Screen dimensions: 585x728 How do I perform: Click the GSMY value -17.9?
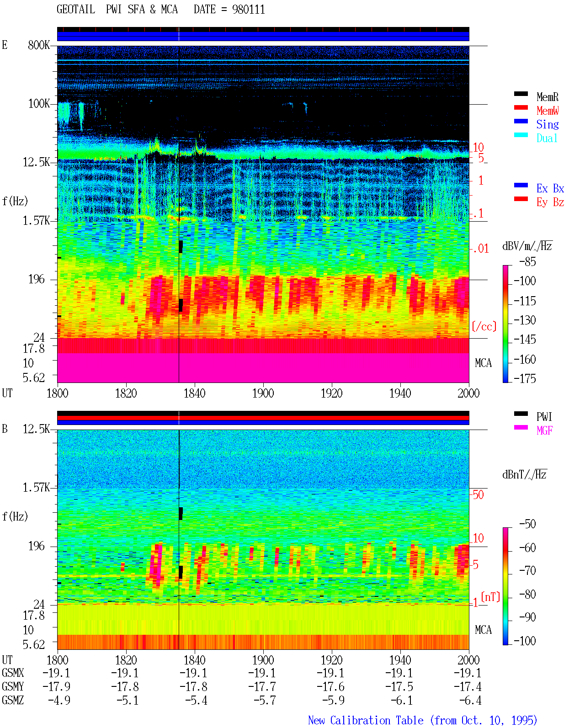pos(56,686)
